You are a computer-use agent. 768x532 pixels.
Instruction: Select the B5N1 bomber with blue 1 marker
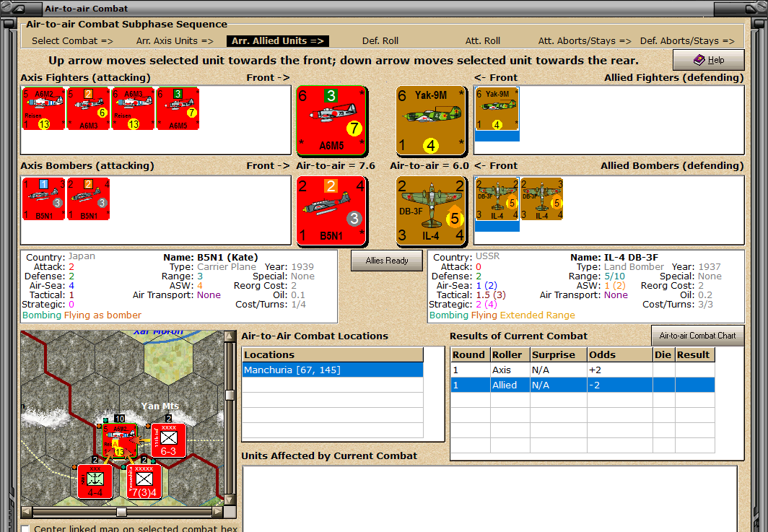click(x=43, y=199)
